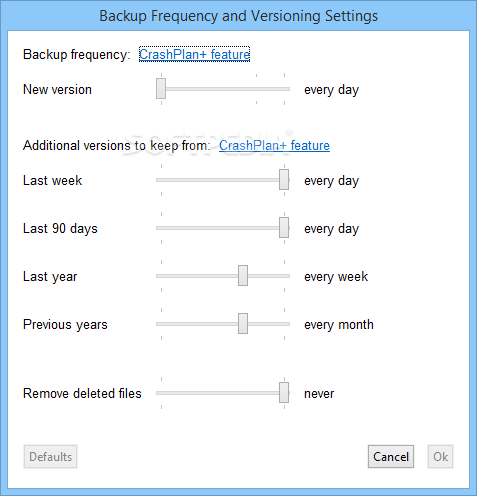Click Previous years slider track's left end
This screenshot has height=496, width=477.
pos(159,324)
